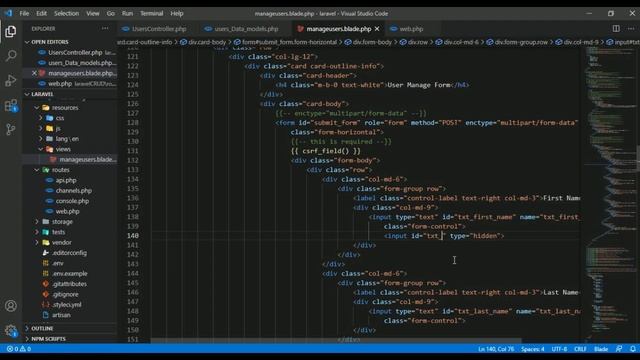Screen dimensions: 640x360
Task: Click the notifications bell in status bar
Action: coord(632,349)
